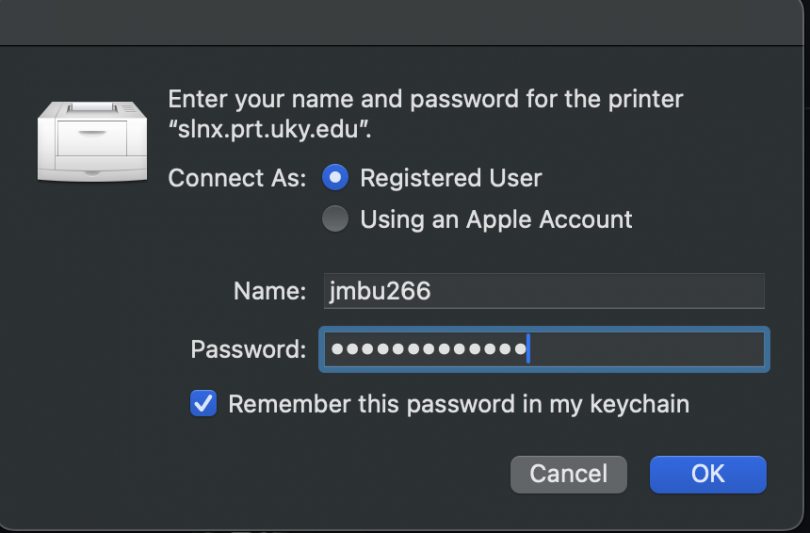Screen dimensions: 810x533
Task: Uncheck Remember this password in my keychain
Action: tap(204, 403)
